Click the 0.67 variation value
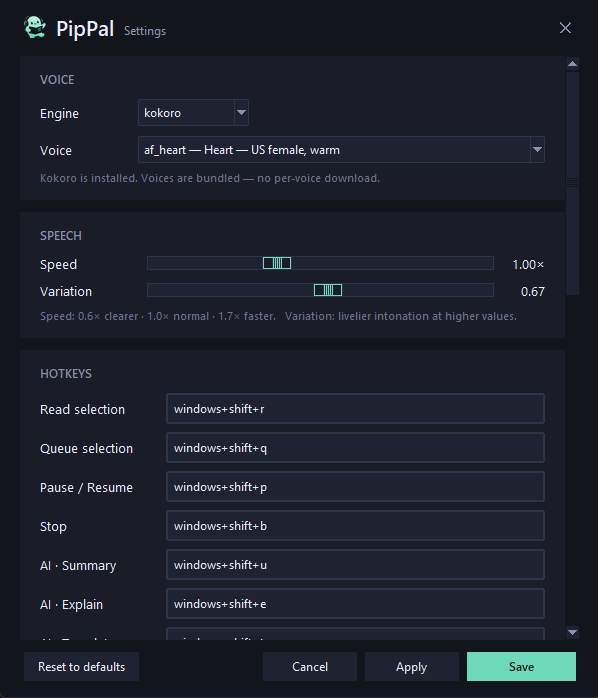This screenshot has height=698, width=598. 533,292
